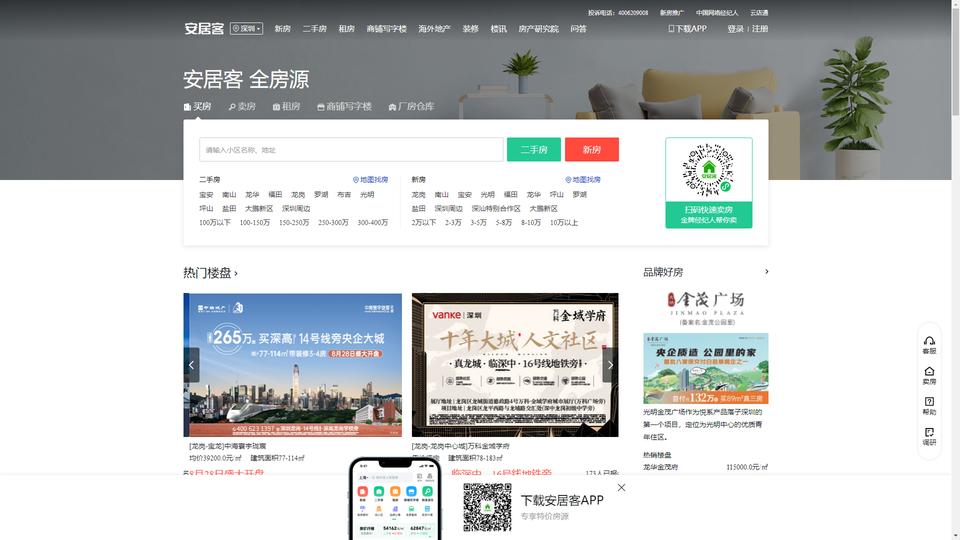Open 楼讯 navigation item
Image resolution: width=960 pixels, height=540 pixels.
[498, 29]
